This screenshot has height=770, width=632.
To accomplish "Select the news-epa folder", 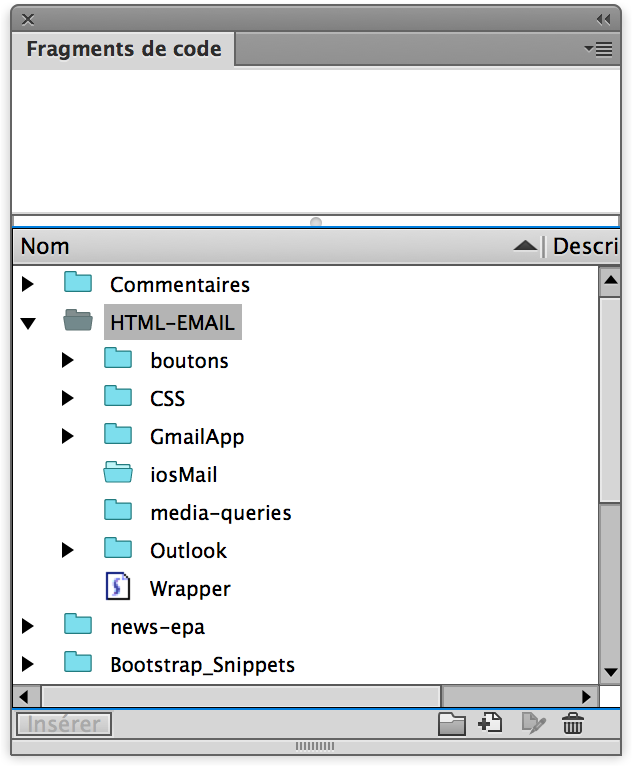I will point(157,627).
